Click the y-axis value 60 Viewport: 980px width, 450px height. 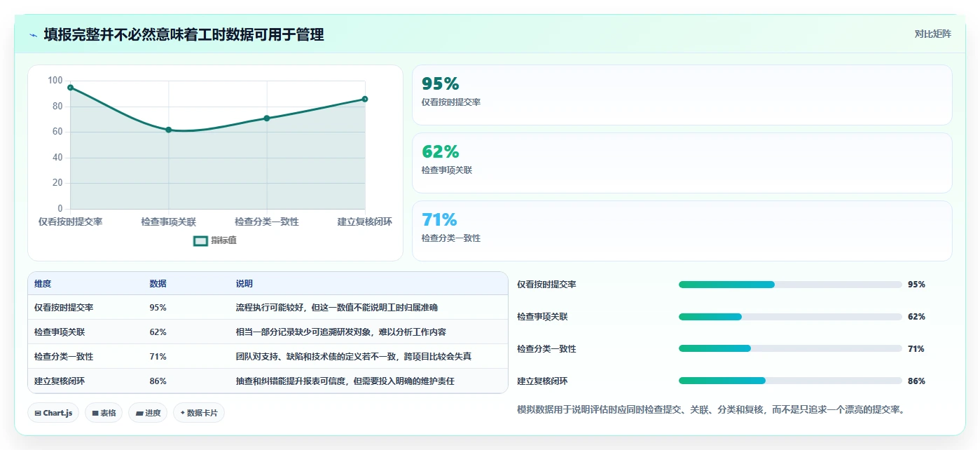[57, 132]
